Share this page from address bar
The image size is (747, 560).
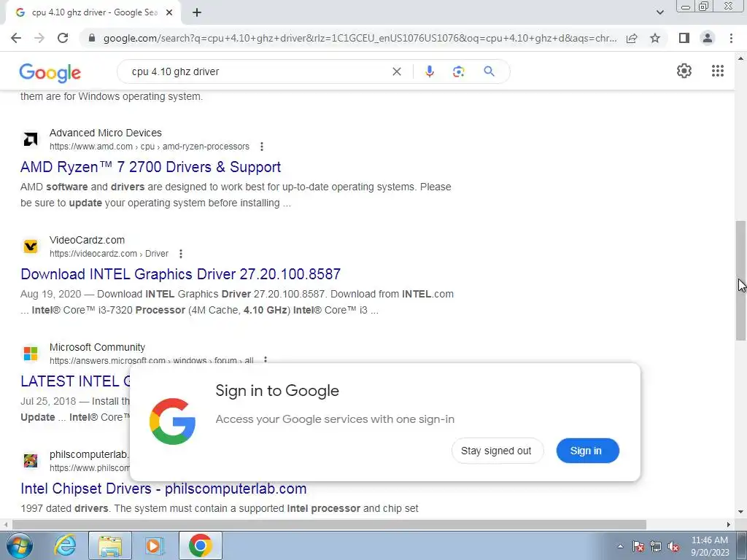pos(632,38)
